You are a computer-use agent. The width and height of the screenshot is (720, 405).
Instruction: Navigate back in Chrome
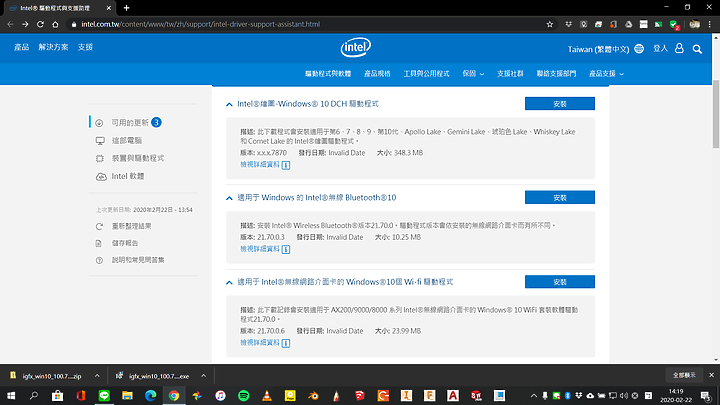coord(10,24)
